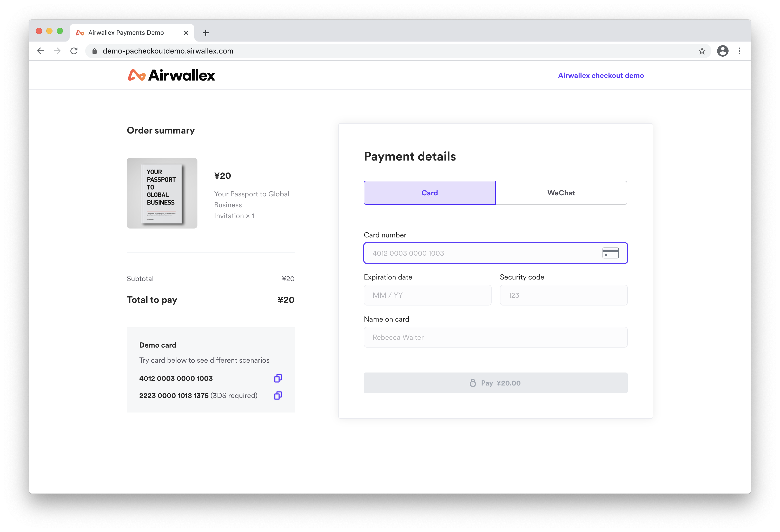Switch to the WeChat payment tab

561,193
